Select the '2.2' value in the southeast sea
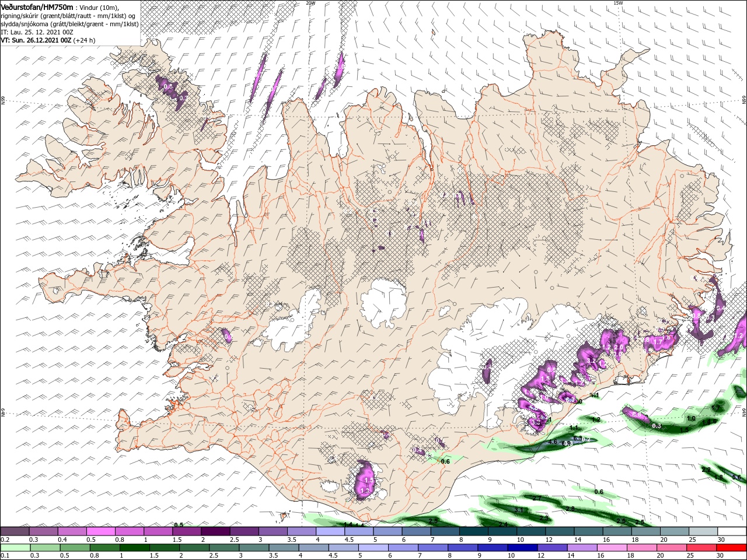 (706, 470)
